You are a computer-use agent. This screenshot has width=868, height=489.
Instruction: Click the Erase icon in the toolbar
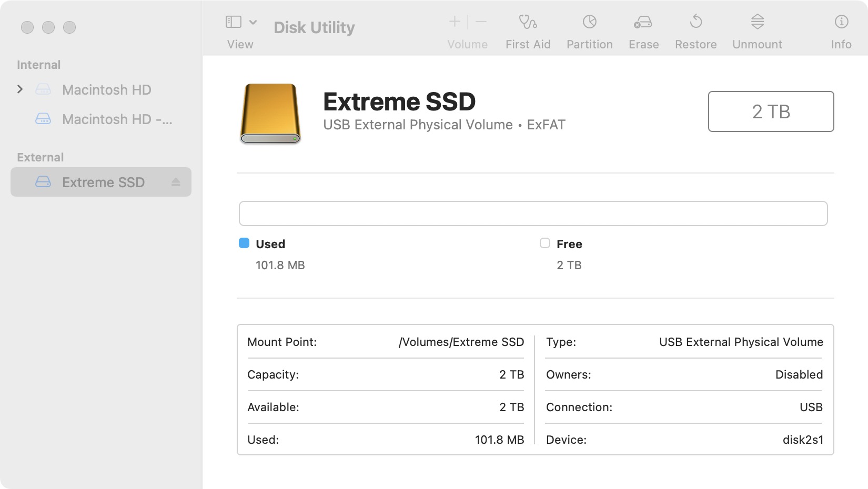[643, 29]
